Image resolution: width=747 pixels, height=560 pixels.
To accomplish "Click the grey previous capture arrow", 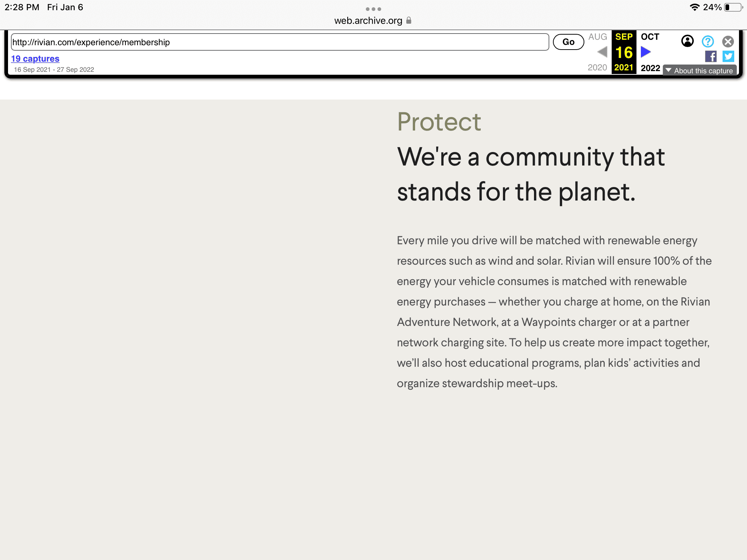I will (602, 52).
